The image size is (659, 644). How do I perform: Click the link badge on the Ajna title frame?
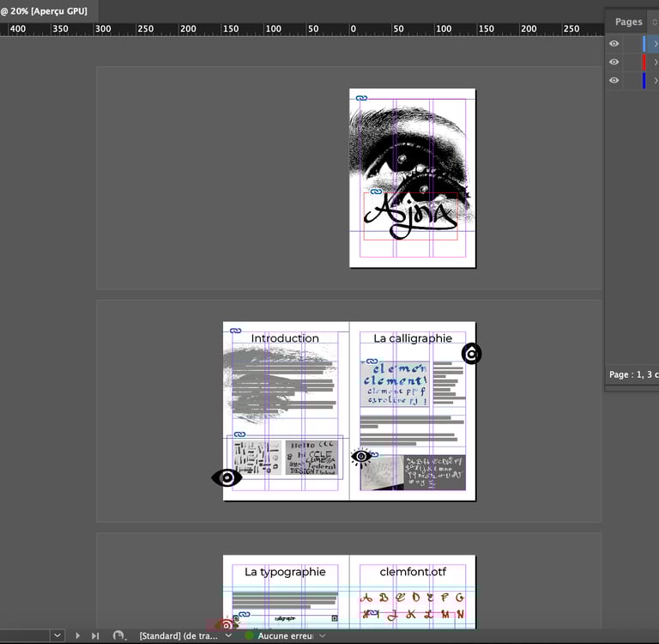pos(376,191)
